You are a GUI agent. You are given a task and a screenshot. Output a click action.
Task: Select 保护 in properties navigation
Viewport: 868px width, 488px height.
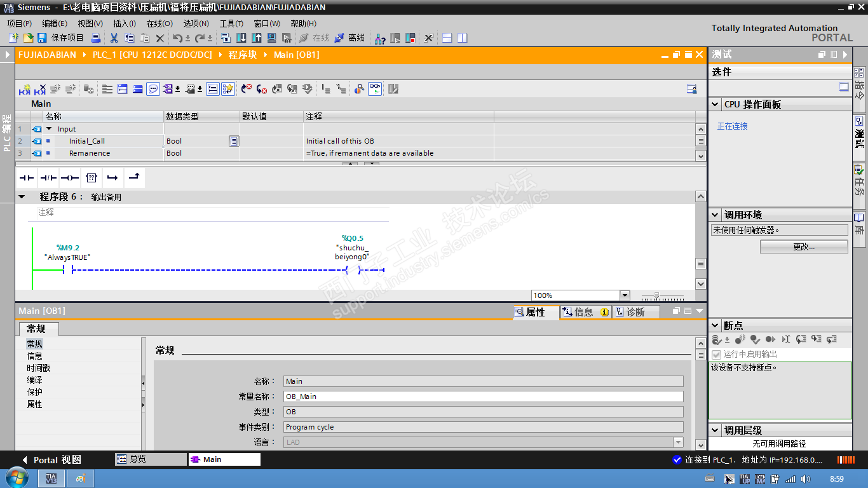(34, 392)
